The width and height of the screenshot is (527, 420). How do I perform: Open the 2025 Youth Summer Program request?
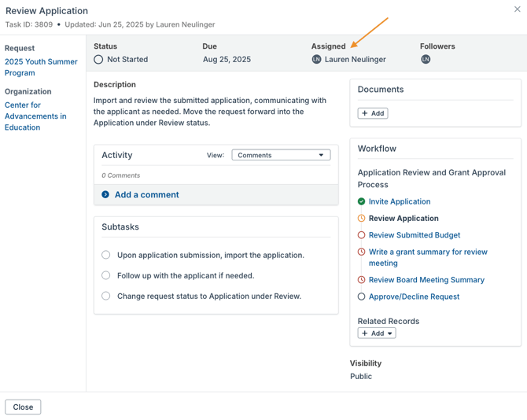[41, 67]
